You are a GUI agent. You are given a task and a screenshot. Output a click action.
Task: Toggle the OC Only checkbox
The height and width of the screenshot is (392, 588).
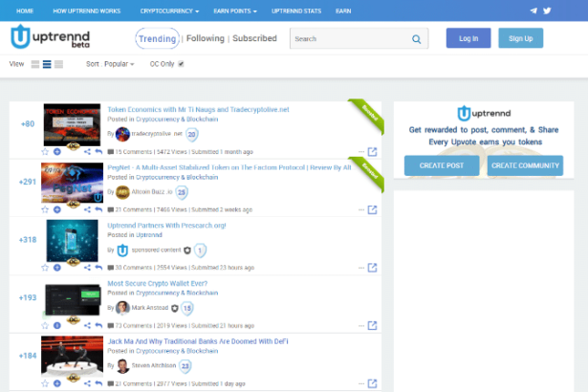[x=181, y=64]
